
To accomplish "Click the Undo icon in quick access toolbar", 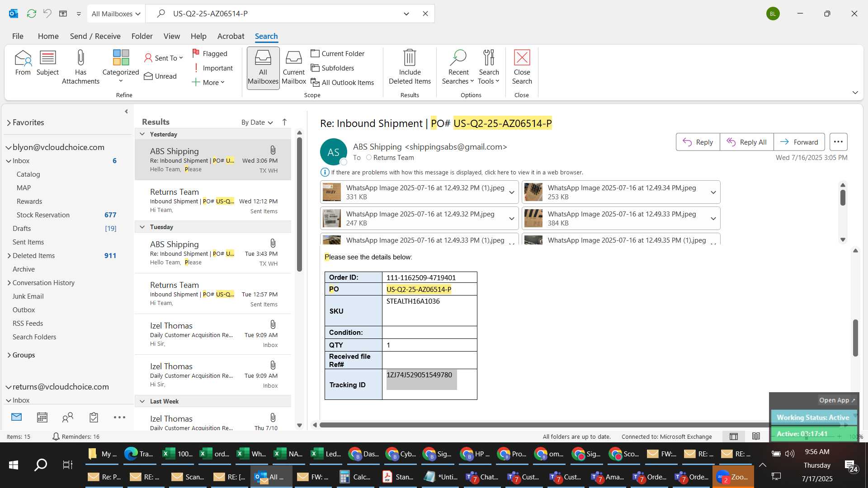I will (47, 14).
